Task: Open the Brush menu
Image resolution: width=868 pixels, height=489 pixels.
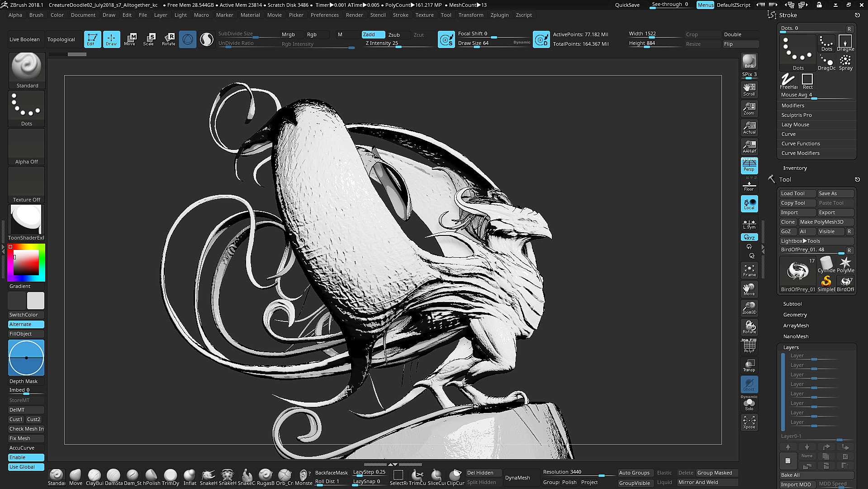Action: pyautogui.click(x=36, y=15)
